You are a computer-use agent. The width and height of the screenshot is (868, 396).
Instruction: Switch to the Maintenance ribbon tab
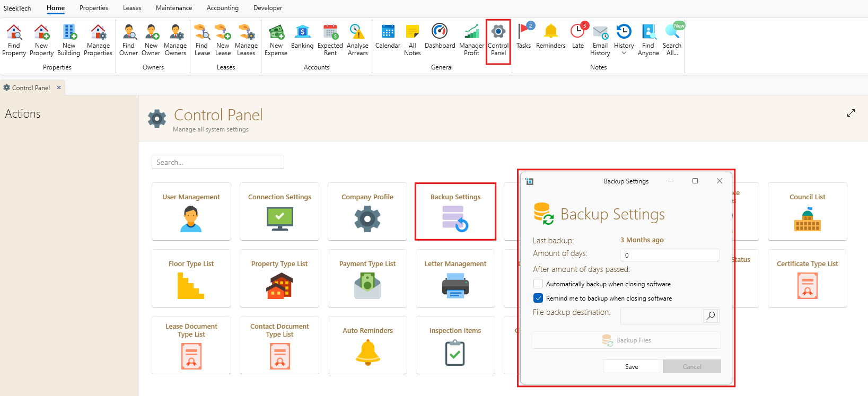[x=174, y=8]
